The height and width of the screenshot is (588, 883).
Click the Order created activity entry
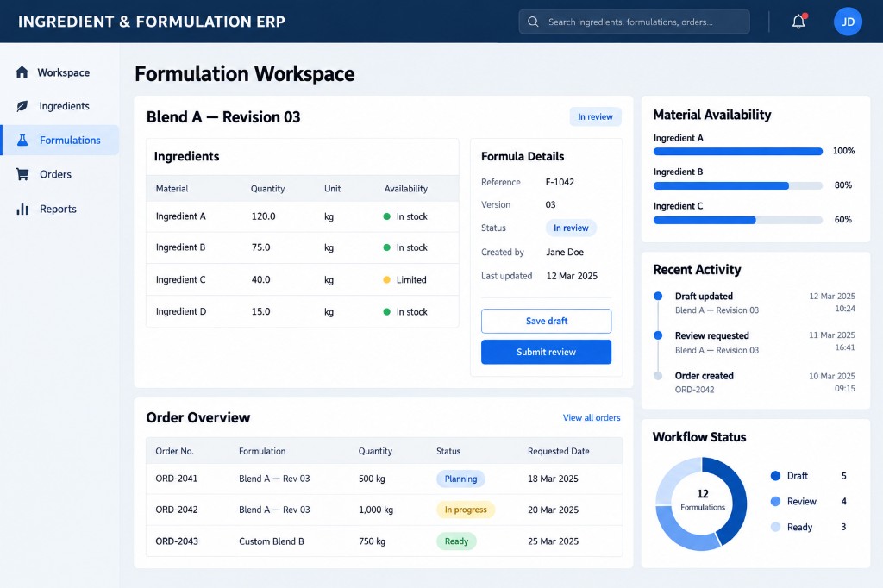click(x=755, y=383)
